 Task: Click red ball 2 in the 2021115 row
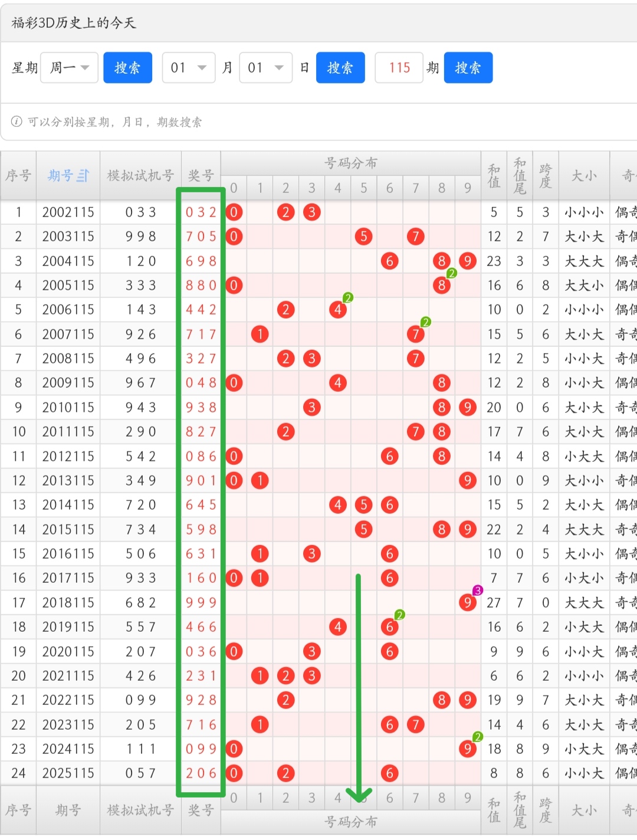coord(286,676)
